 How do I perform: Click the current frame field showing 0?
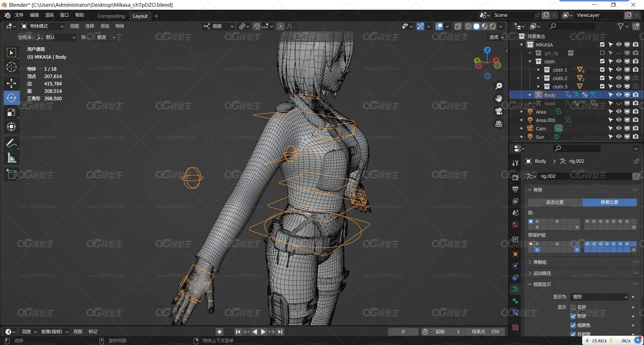pyautogui.click(x=403, y=332)
